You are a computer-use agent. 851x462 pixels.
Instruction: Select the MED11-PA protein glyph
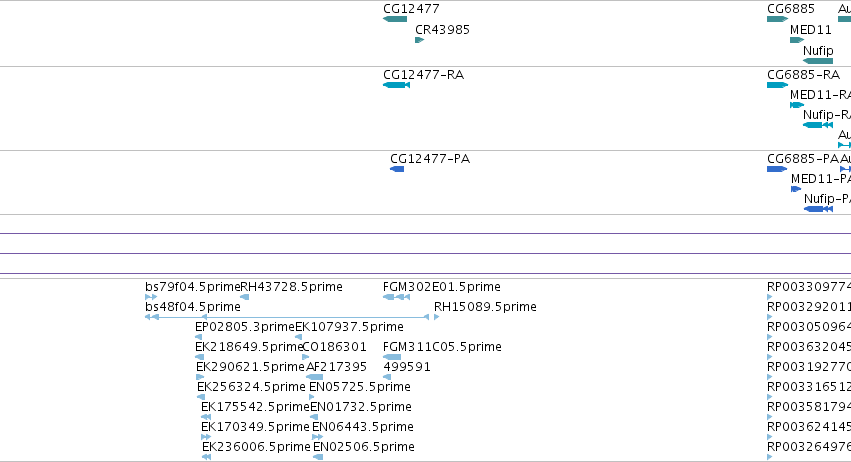tap(796, 189)
